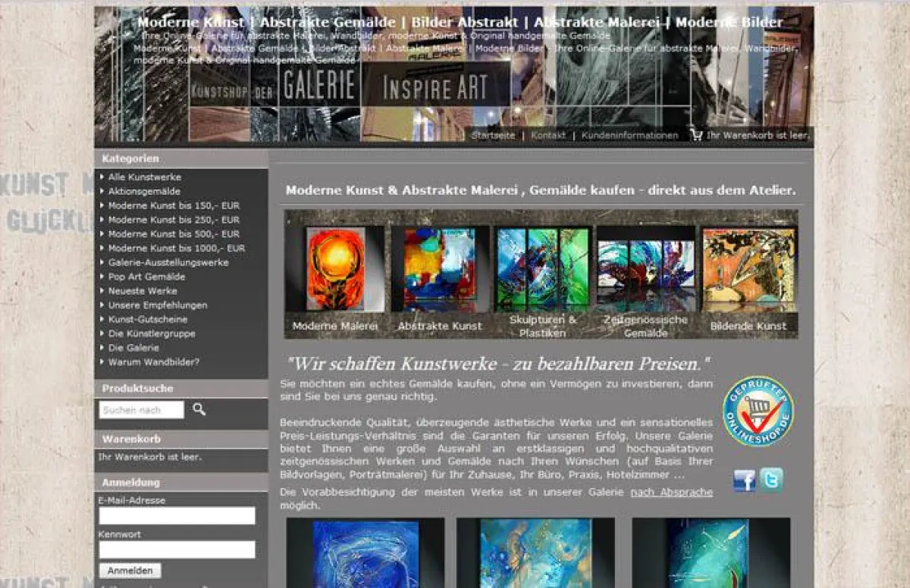
Task: Click the arrow icon beside Pop Art Gemälde
Action: (x=102, y=277)
